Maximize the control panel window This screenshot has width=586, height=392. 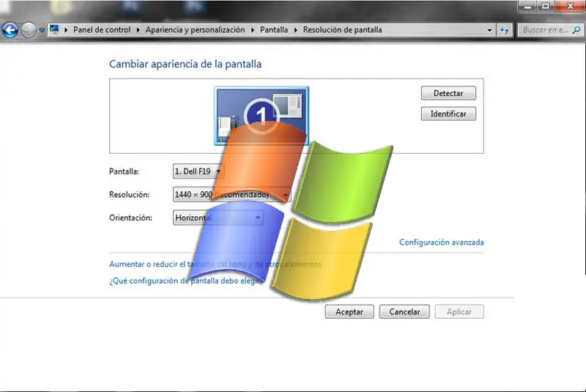click(546, 7)
